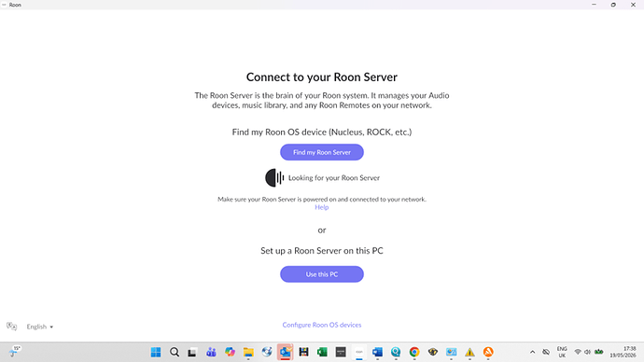Open the clock and date panel
Viewport: 644px width, 362px height.
click(623, 352)
